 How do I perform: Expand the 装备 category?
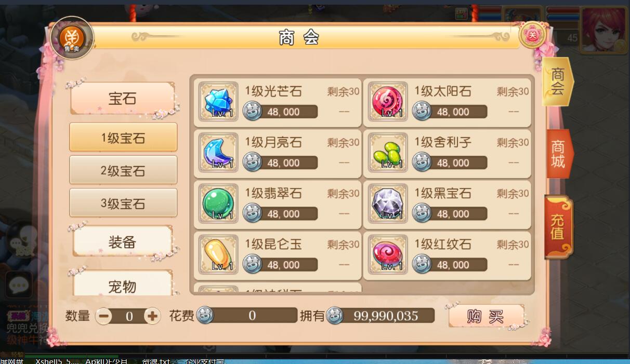tap(123, 241)
